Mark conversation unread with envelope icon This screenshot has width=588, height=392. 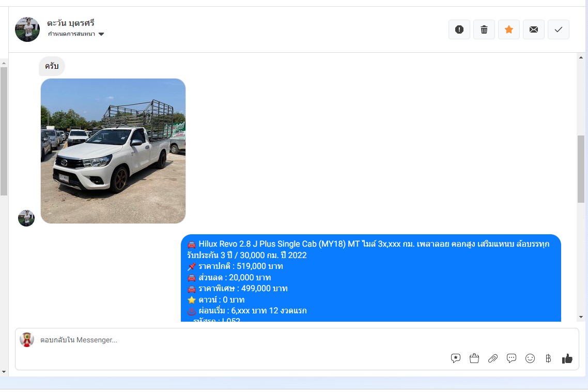coord(533,29)
